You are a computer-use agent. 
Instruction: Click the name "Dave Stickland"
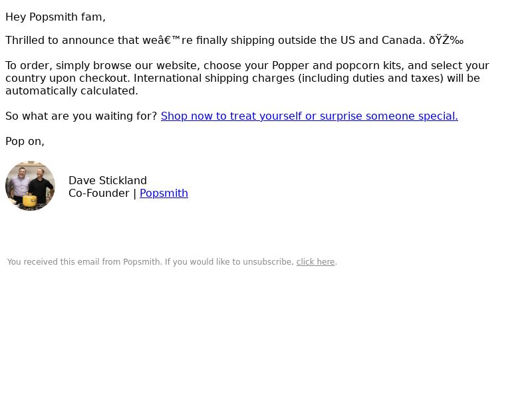(108, 180)
